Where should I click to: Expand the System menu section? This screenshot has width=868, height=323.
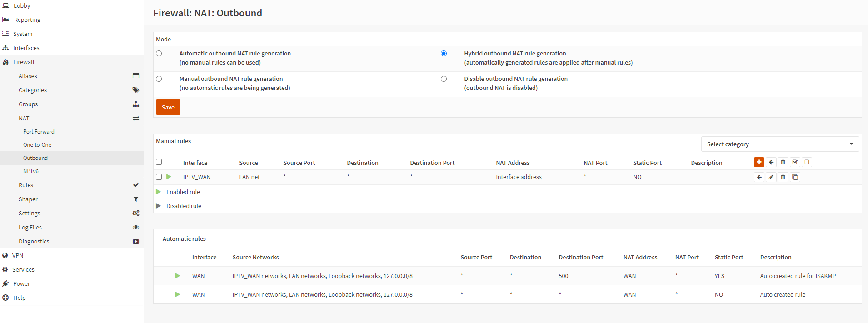click(72, 34)
